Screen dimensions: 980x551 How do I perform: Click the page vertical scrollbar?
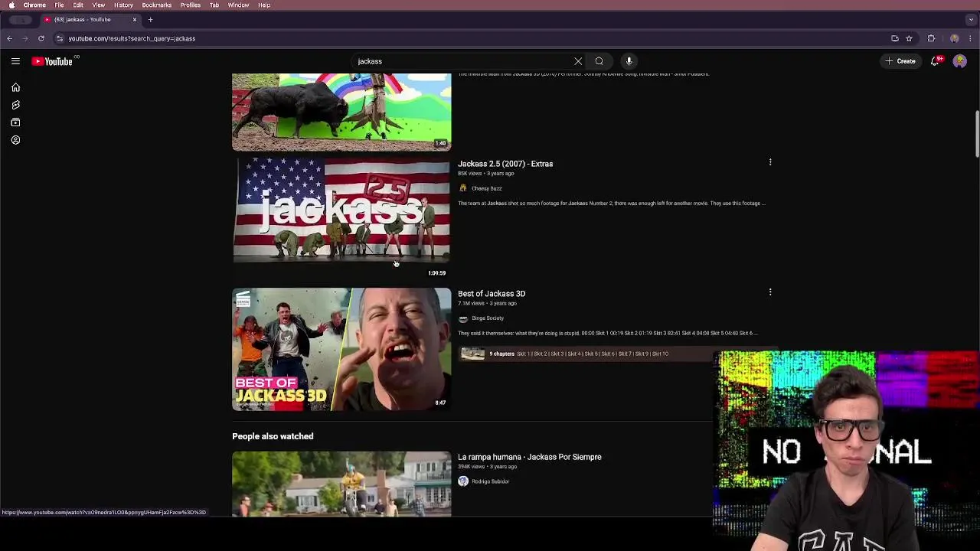[x=976, y=134]
